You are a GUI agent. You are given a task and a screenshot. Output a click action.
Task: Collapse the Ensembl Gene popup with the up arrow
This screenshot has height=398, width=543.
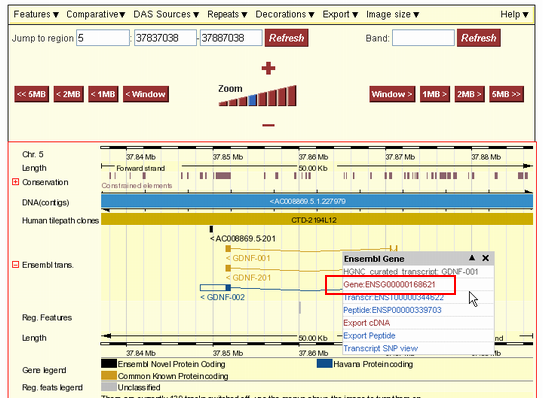coord(472,258)
